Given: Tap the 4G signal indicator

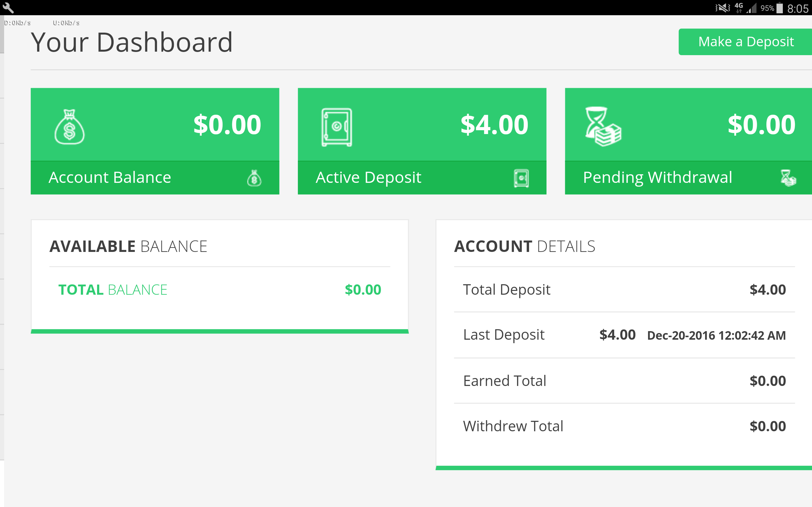Looking at the screenshot, I should [x=739, y=7].
